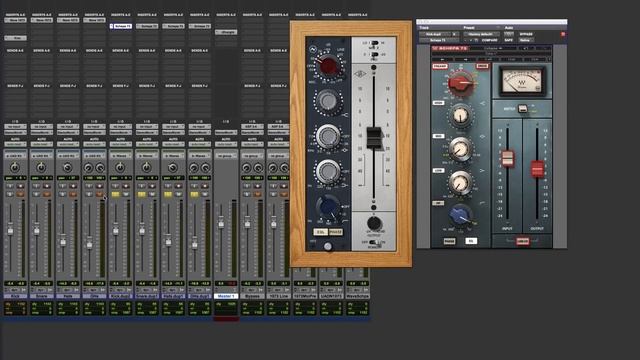This screenshot has width=640, height=360.
Task: Toggle the METER switch on Scheps 73
Action: point(522,109)
